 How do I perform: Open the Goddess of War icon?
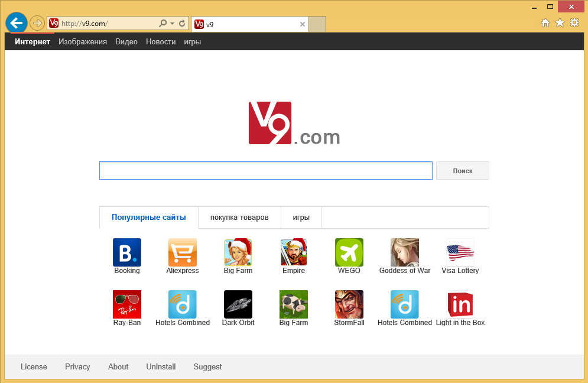tap(405, 252)
